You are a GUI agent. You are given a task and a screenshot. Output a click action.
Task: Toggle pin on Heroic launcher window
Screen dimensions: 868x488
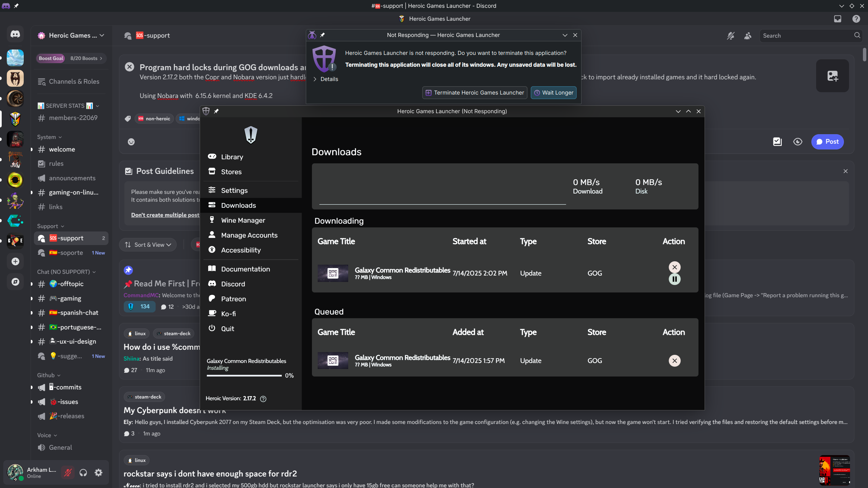click(x=216, y=111)
